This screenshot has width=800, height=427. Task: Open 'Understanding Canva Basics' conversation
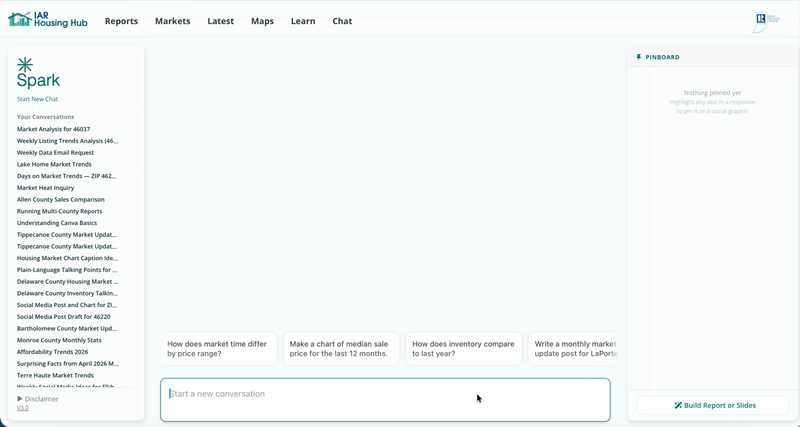click(57, 223)
